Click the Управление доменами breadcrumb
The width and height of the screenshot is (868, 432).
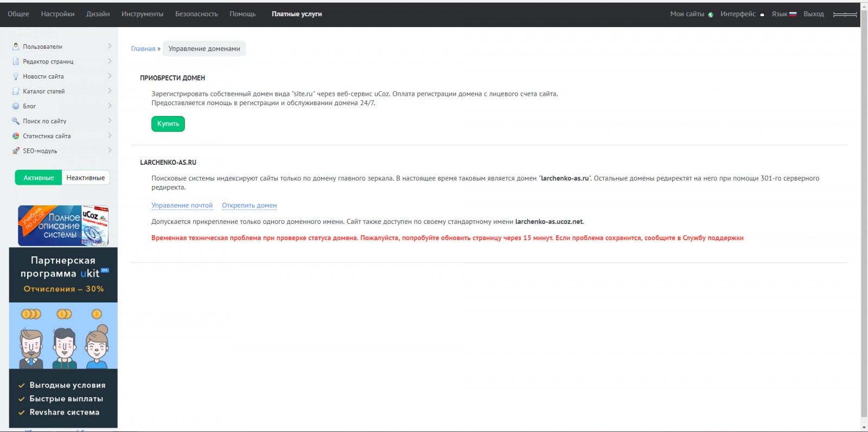click(x=204, y=49)
